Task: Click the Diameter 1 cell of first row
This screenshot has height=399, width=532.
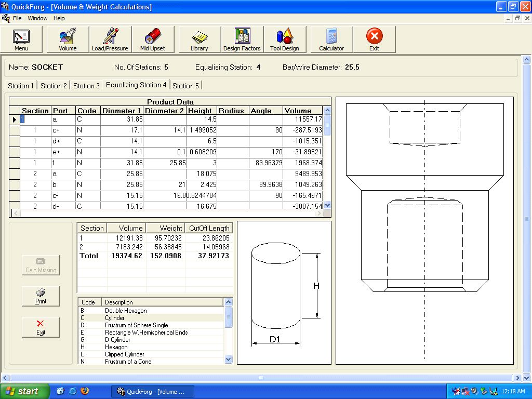Action: tap(122, 119)
